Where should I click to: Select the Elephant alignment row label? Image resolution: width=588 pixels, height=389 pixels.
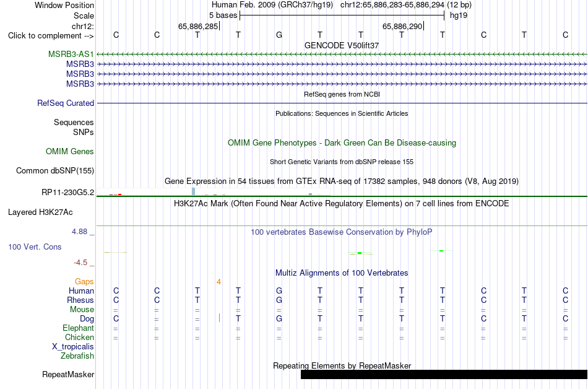point(78,328)
